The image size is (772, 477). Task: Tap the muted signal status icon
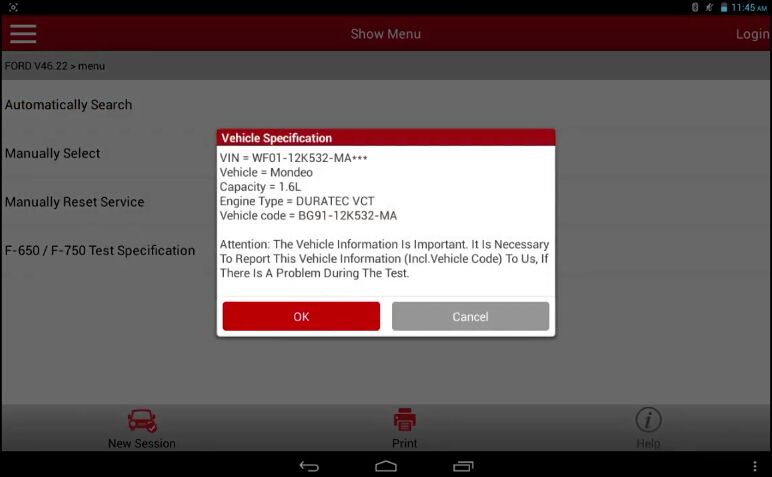pos(709,7)
